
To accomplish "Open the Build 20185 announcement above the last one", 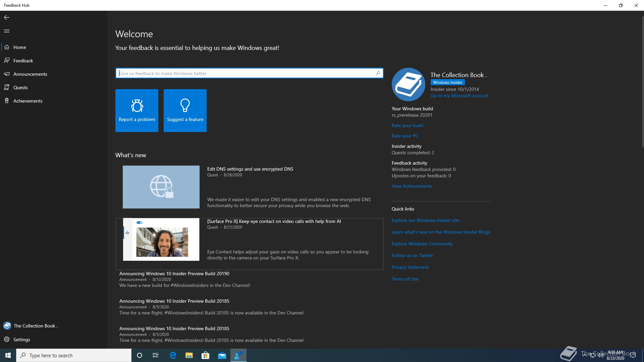I will 174,301.
